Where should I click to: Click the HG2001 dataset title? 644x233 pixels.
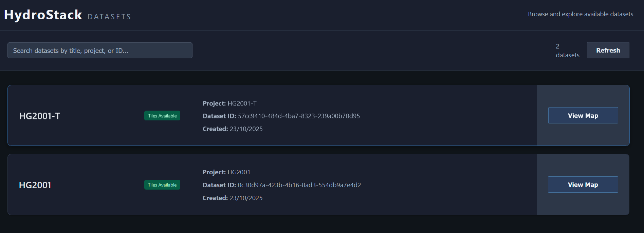(x=35, y=185)
